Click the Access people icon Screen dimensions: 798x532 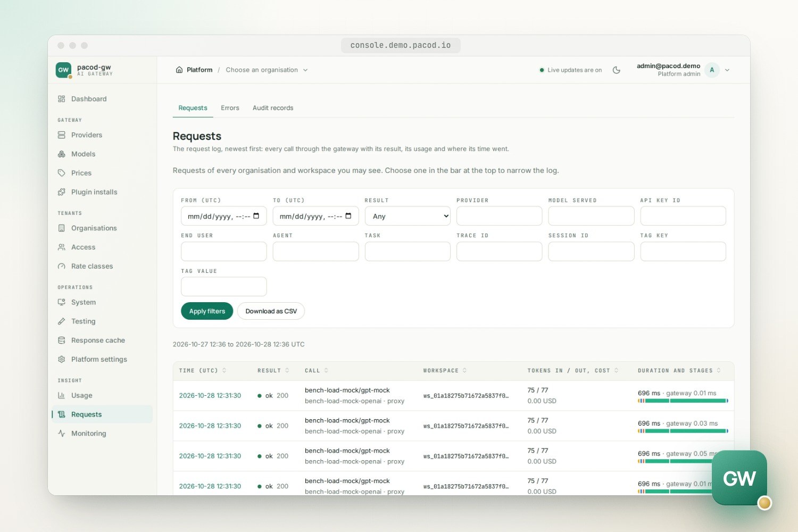point(62,247)
